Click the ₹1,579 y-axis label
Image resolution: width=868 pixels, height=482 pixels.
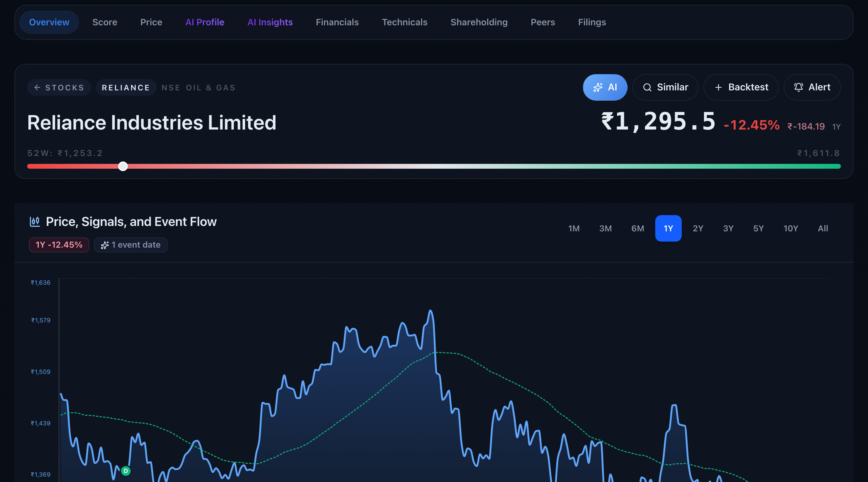[41, 320]
